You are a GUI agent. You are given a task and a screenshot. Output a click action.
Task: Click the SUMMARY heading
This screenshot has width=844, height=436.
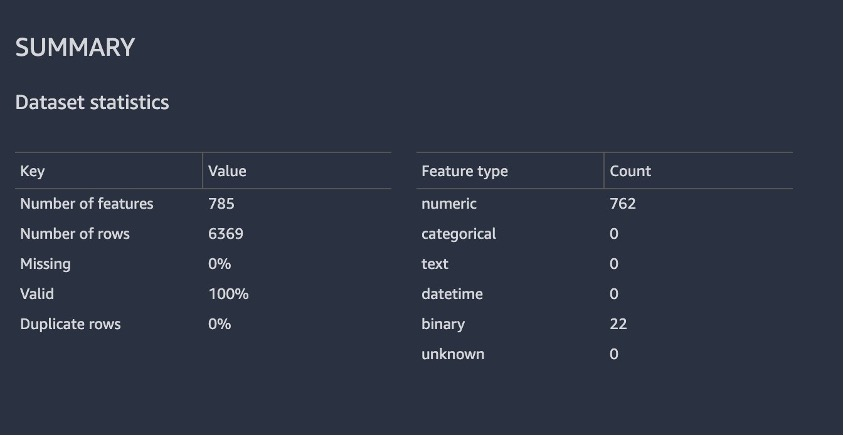pyautogui.click(x=75, y=47)
